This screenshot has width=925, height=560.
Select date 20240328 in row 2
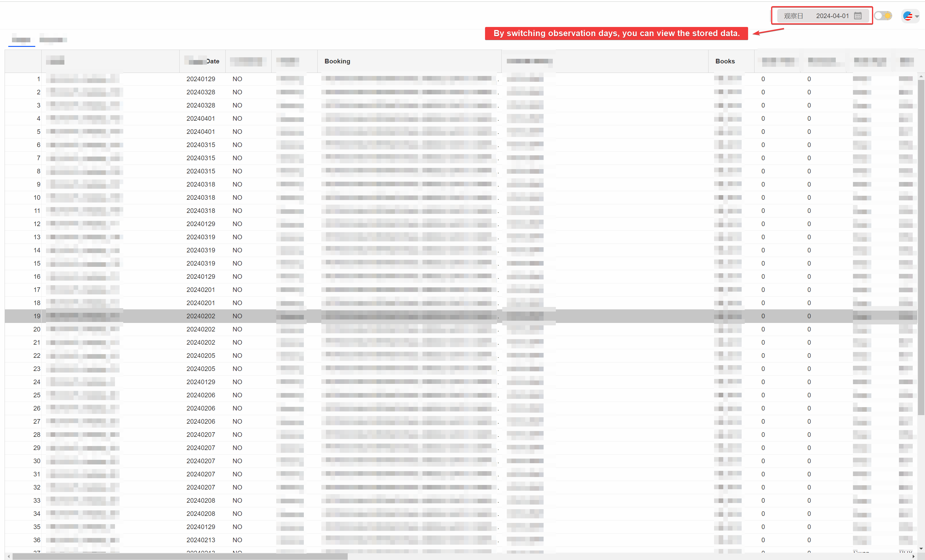(201, 92)
